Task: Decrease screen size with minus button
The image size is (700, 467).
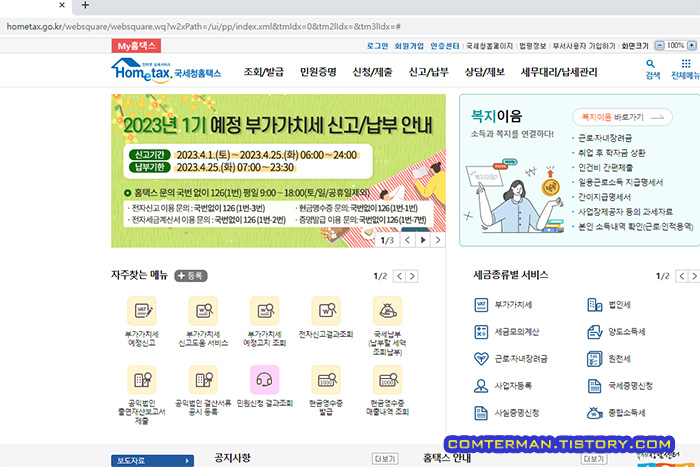Action: [659, 46]
